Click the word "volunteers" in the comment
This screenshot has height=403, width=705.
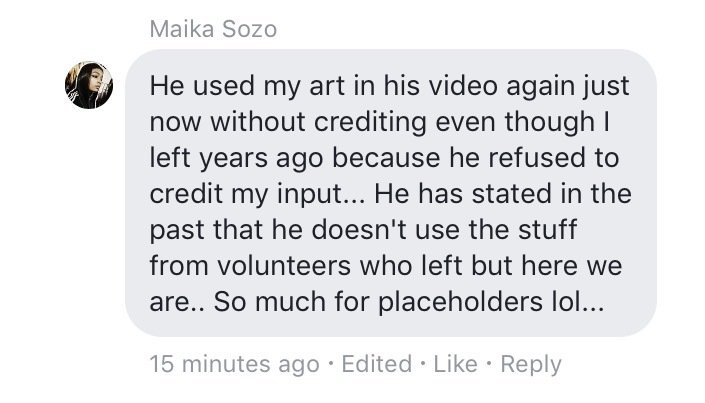(284, 265)
